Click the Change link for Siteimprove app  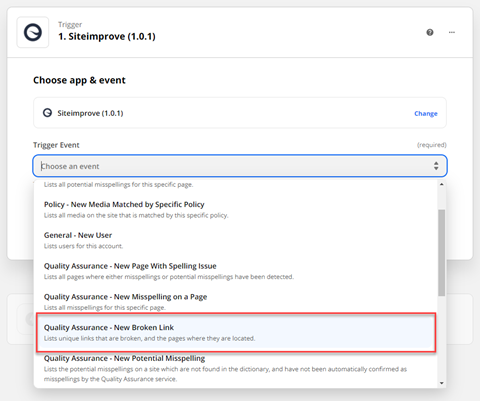tap(426, 113)
